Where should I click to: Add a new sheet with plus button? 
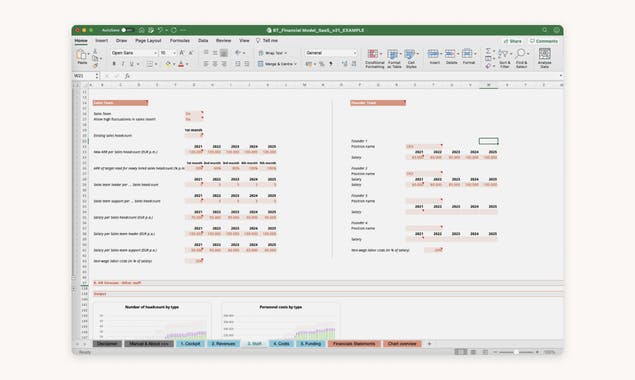[x=429, y=344]
